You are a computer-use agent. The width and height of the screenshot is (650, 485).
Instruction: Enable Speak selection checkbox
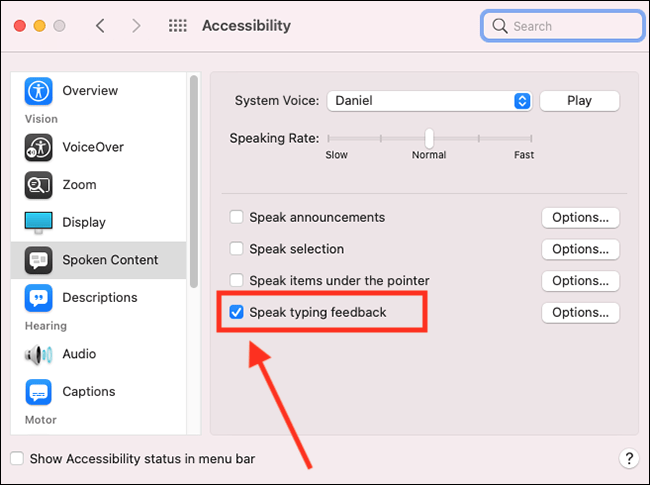[236, 249]
